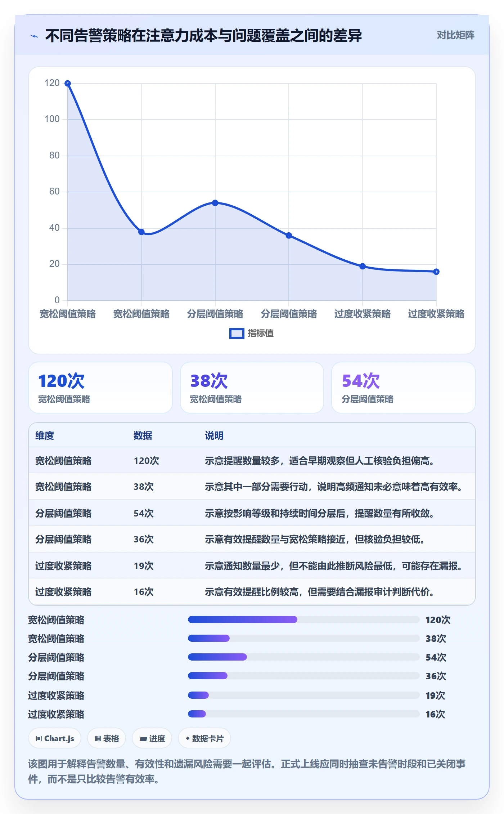
Task: Click the 40 label on the y-axis
Action: tap(54, 228)
